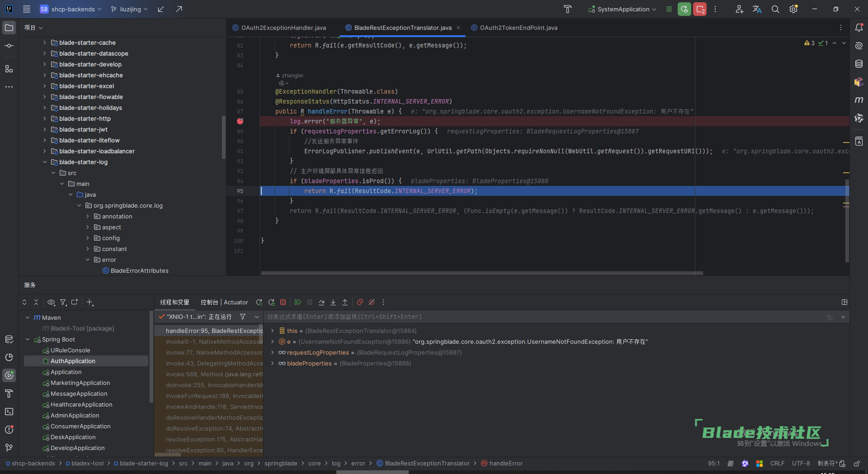Switch to the Actuator tab
Viewport: 868px width, 474px height.
tap(236, 302)
